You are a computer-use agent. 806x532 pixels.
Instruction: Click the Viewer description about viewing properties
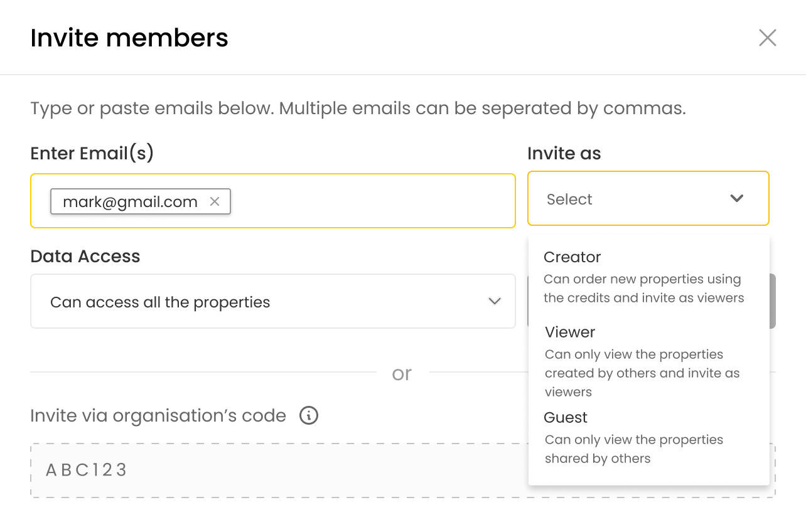642,373
